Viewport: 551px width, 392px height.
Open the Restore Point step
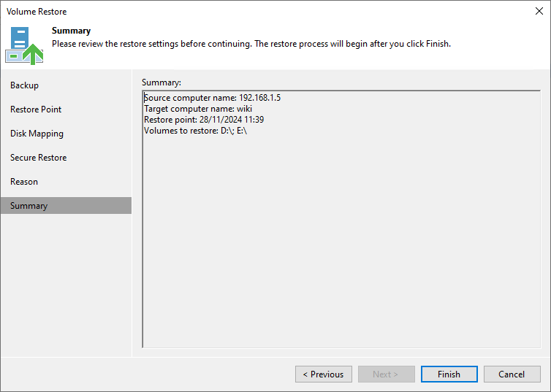[36, 109]
